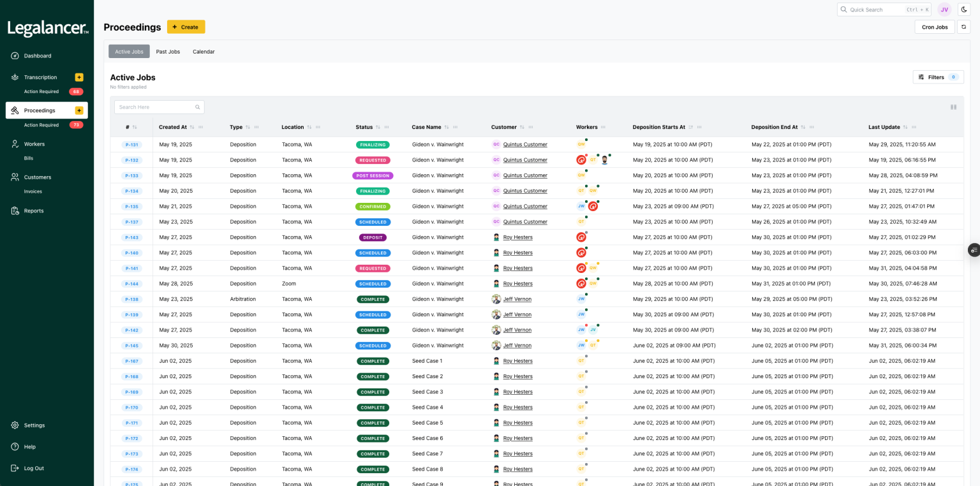Open the JV user avatar menu

click(x=944, y=10)
